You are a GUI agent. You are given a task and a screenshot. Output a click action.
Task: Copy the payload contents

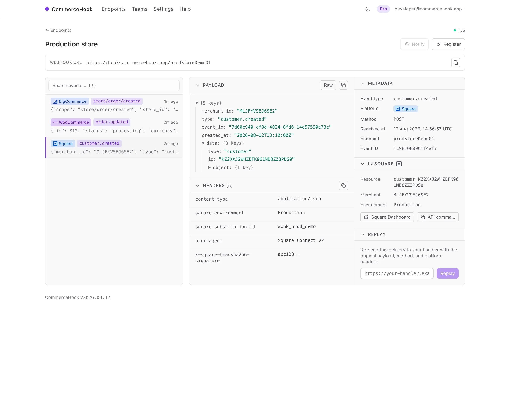click(x=343, y=85)
